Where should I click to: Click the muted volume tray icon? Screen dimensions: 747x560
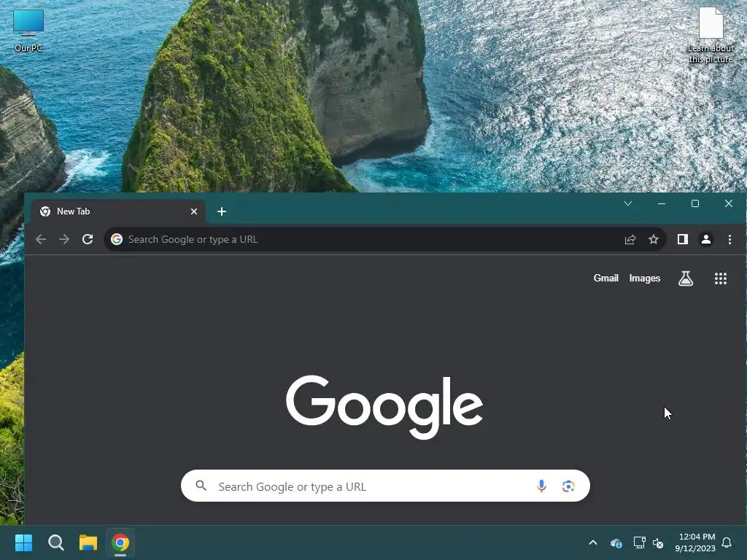tap(658, 542)
